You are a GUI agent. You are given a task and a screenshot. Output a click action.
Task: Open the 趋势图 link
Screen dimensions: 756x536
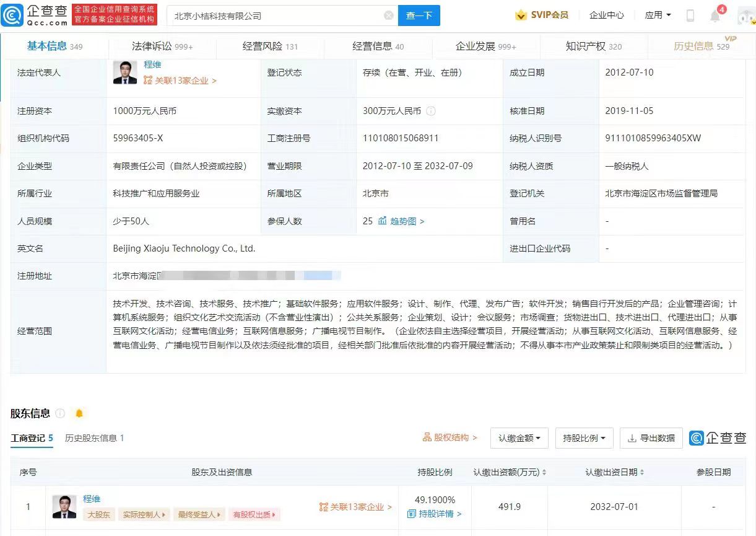coord(407,221)
